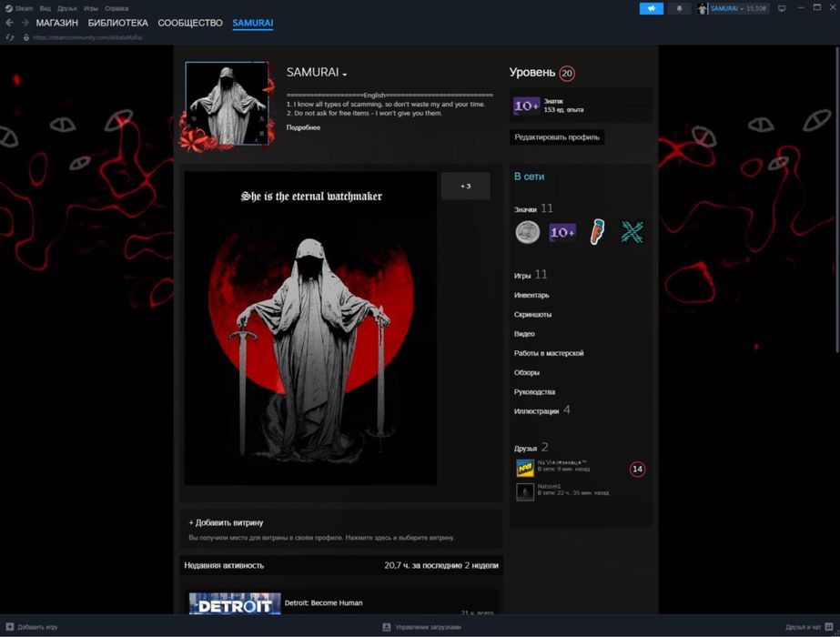Click Друзья и чат label
840x637 pixels.
point(803,627)
